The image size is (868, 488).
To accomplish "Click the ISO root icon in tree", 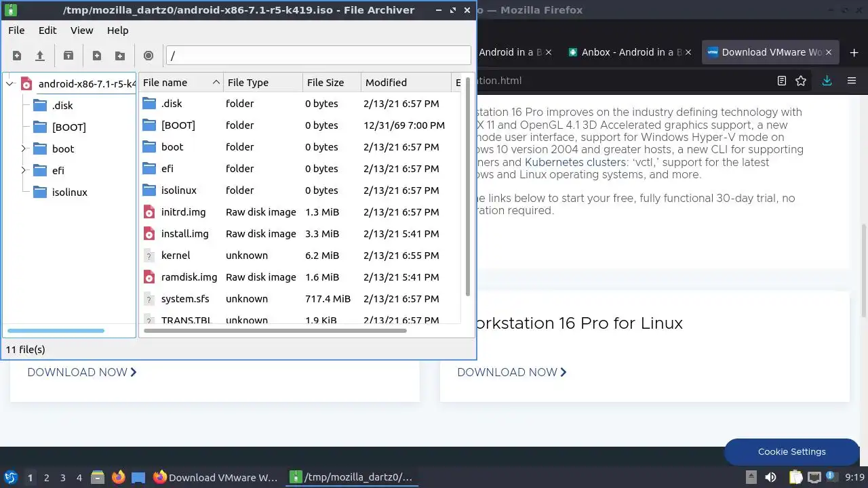I will (26, 84).
